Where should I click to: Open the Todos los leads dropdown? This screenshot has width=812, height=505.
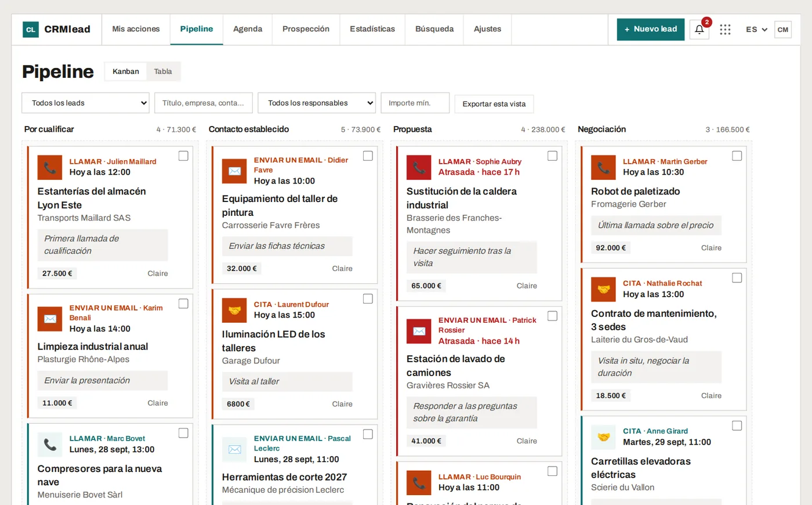tap(85, 103)
